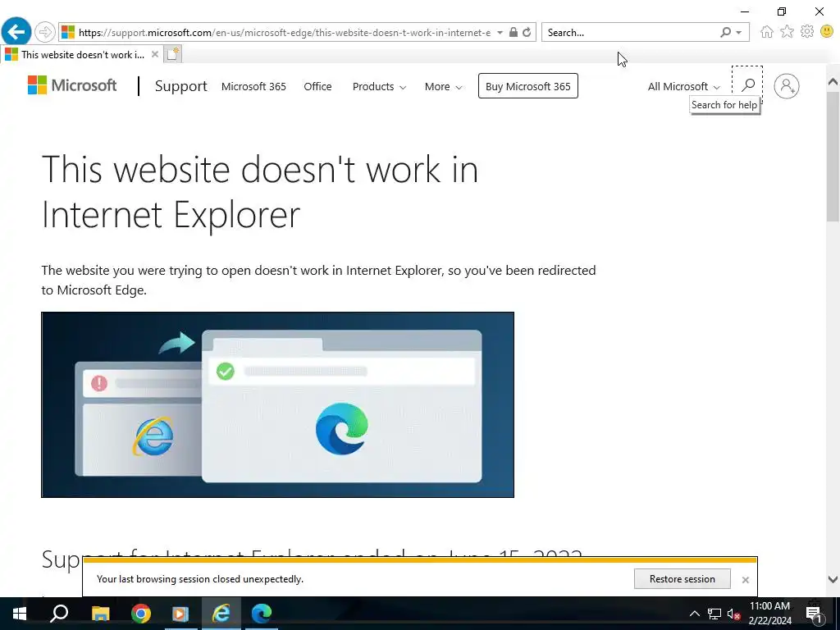
Task: Expand the Products menu
Action: (379, 86)
